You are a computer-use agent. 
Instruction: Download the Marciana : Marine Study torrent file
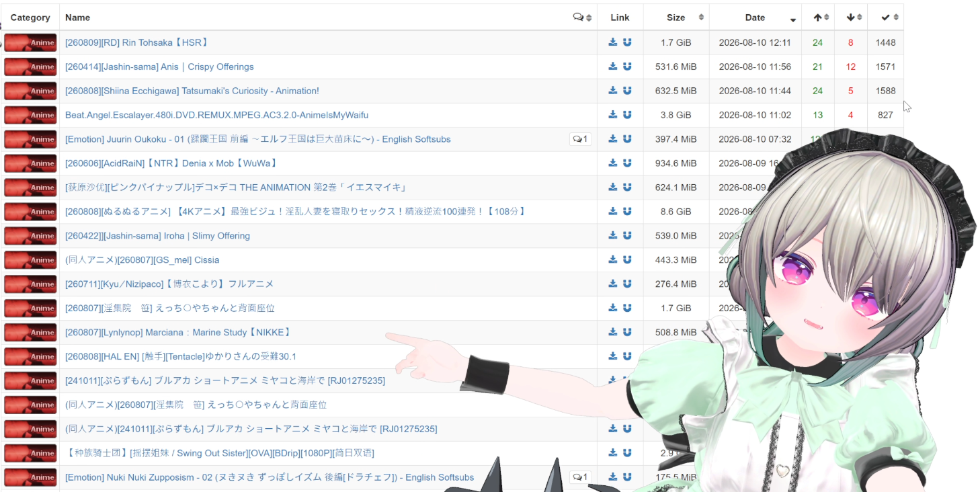(x=613, y=332)
